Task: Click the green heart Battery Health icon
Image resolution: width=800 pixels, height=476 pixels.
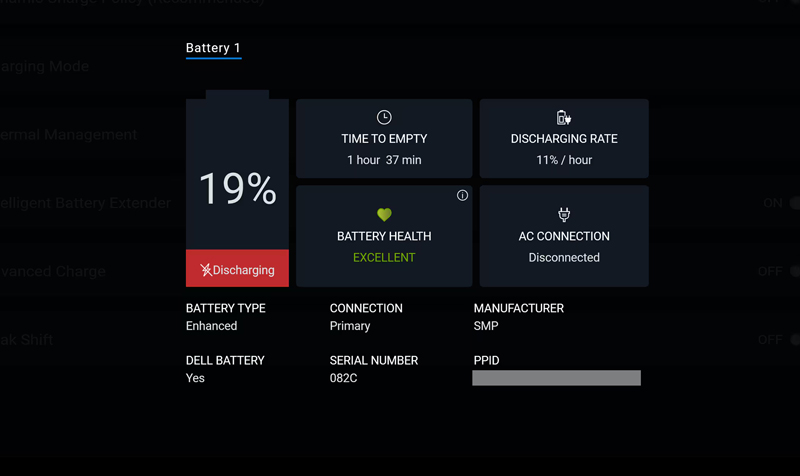Action: pos(384,215)
